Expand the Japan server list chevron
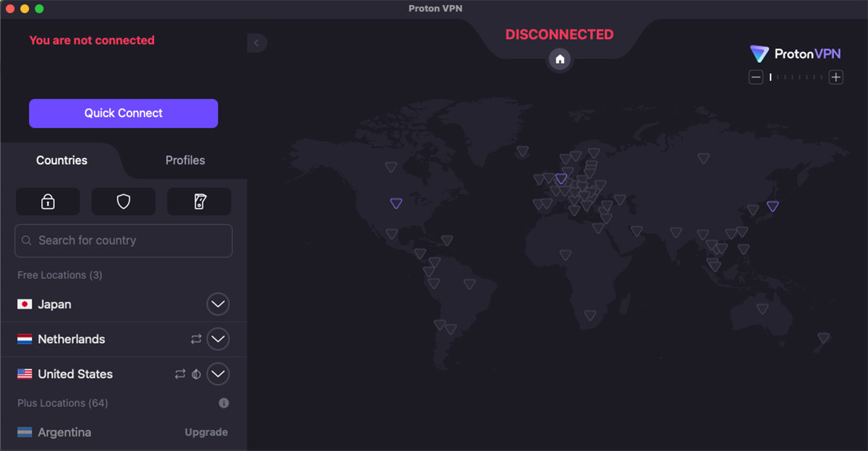 (x=218, y=304)
